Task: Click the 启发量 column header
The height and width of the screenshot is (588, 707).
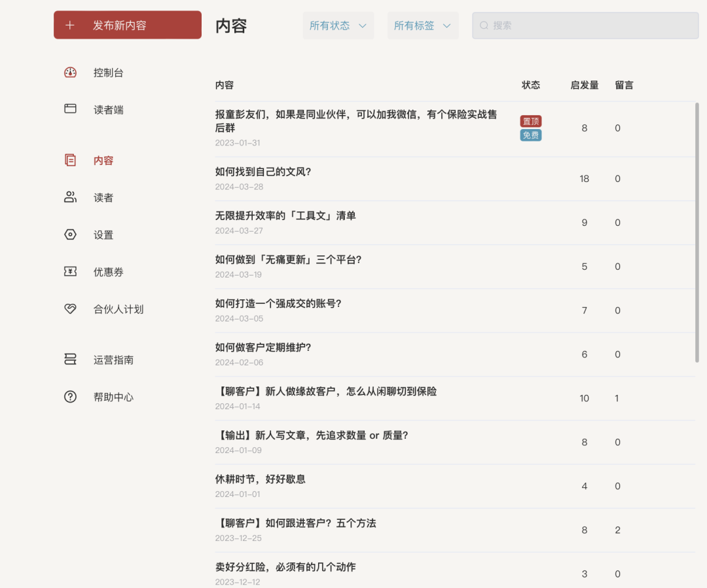Action: [x=585, y=84]
